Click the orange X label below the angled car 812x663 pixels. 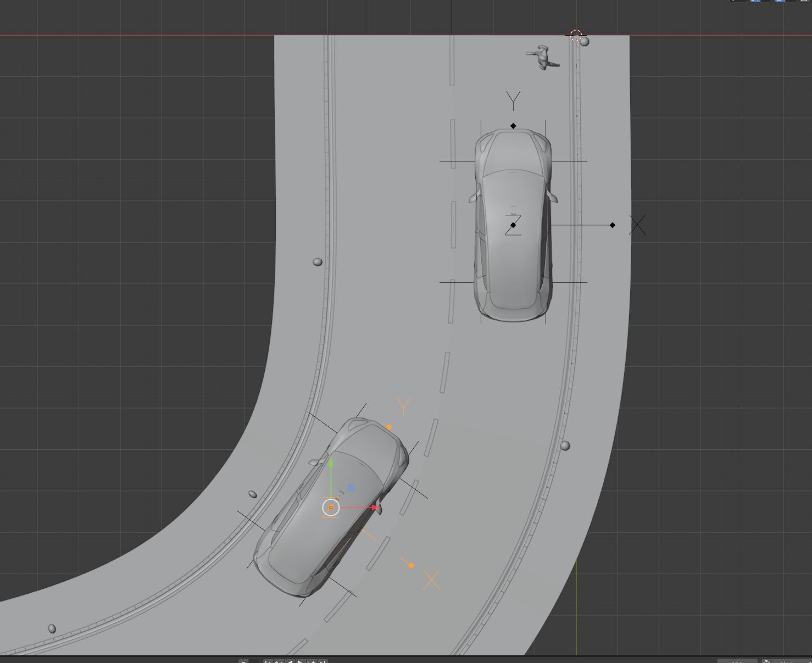[x=431, y=580]
